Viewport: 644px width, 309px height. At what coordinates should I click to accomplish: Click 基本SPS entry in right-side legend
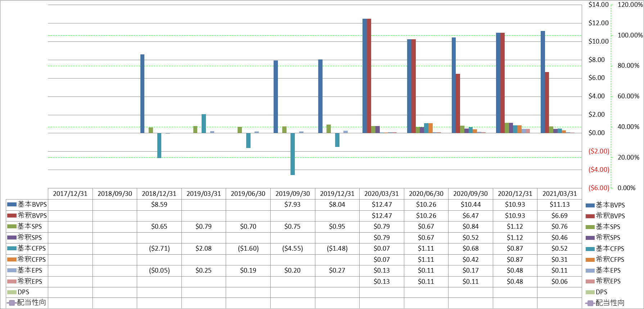click(603, 227)
